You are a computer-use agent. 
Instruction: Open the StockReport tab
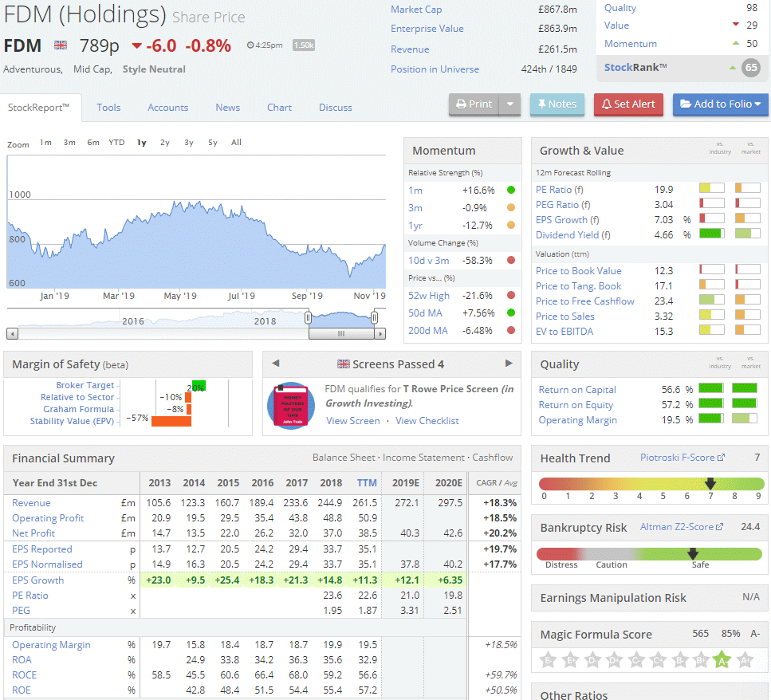(39, 107)
